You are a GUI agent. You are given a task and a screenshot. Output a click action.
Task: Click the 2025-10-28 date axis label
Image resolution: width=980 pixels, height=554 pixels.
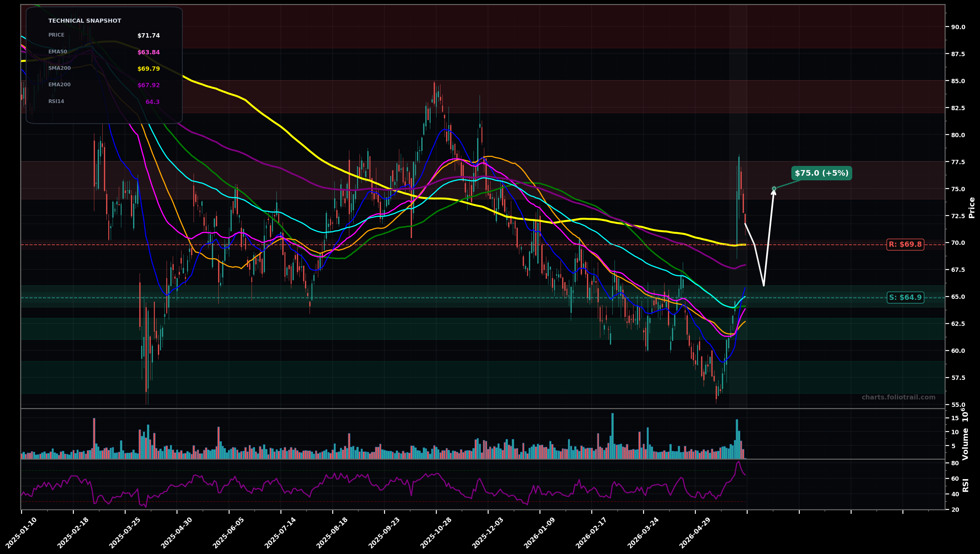(436, 533)
